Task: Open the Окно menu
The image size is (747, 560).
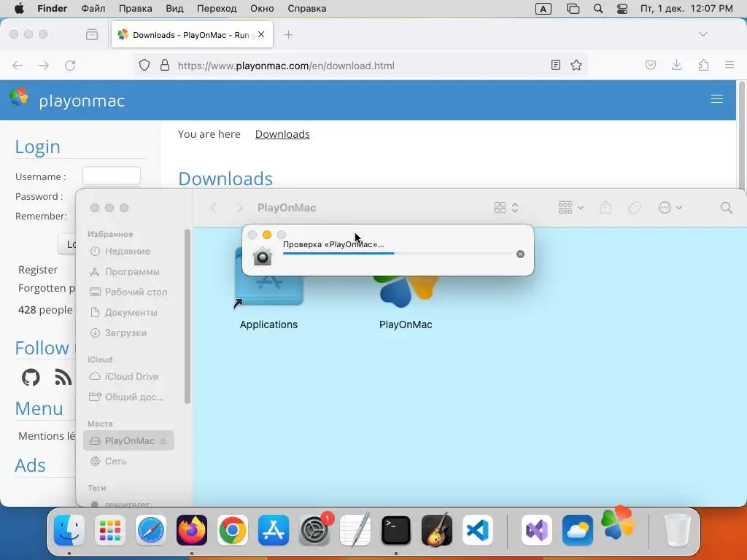Action: coord(262,9)
